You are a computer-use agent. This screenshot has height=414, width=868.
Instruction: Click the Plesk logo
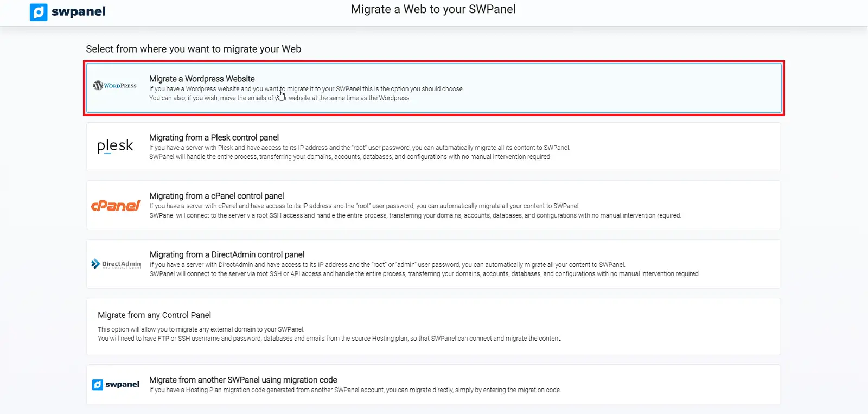(x=115, y=146)
